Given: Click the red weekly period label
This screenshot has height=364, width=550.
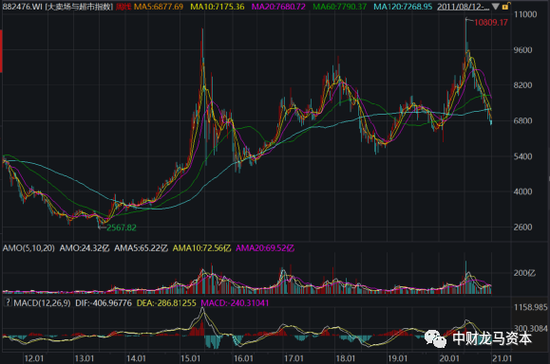Looking at the screenshot, I should (x=123, y=7).
